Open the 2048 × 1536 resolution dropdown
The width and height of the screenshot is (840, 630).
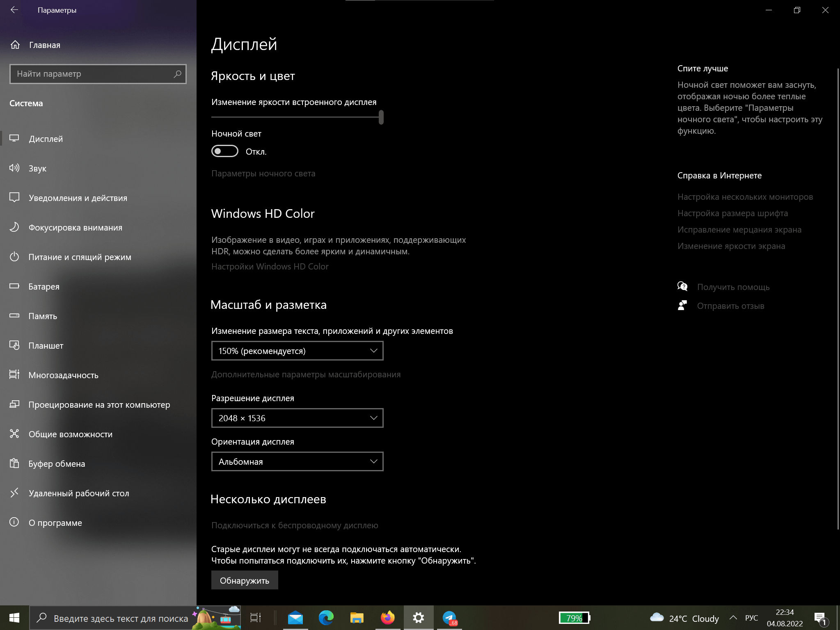click(x=298, y=418)
